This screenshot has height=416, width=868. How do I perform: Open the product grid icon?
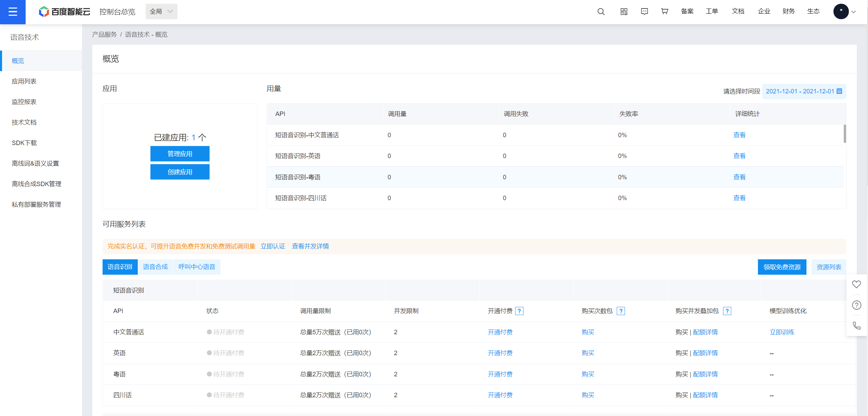624,12
